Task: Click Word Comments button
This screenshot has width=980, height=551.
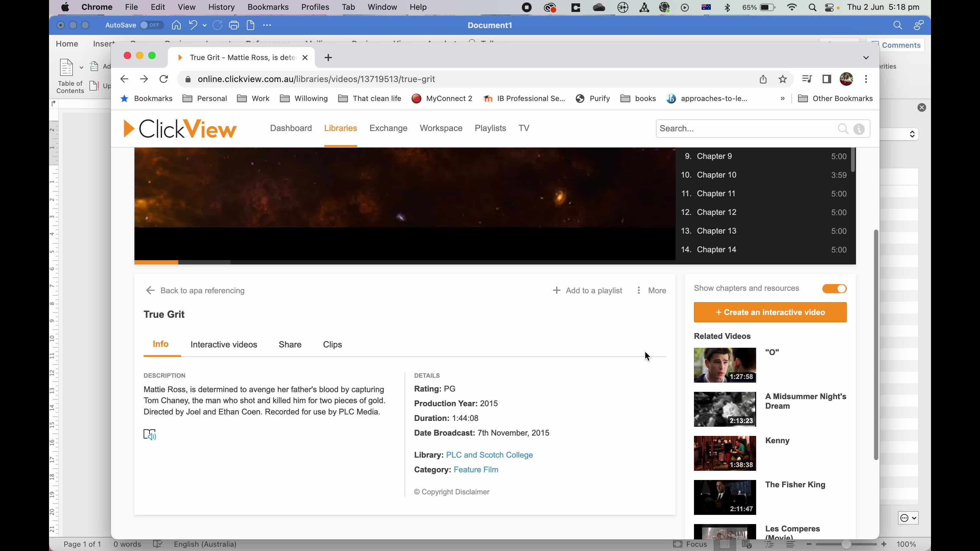Action: tap(895, 45)
